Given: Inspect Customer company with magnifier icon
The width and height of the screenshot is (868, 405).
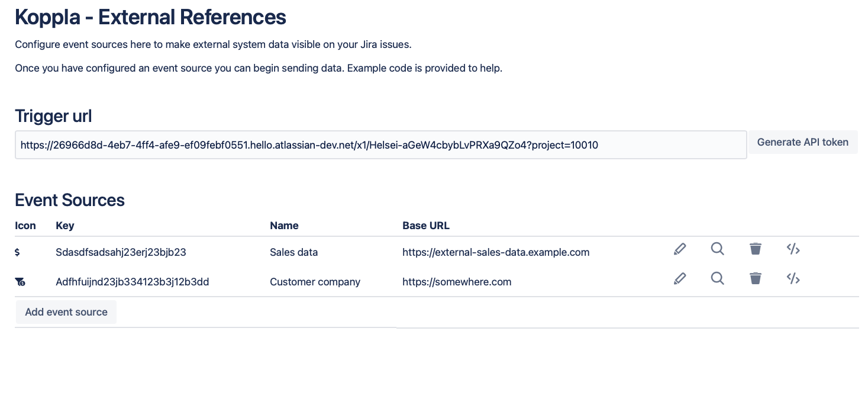Looking at the screenshot, I should click(x=718, y=278).
